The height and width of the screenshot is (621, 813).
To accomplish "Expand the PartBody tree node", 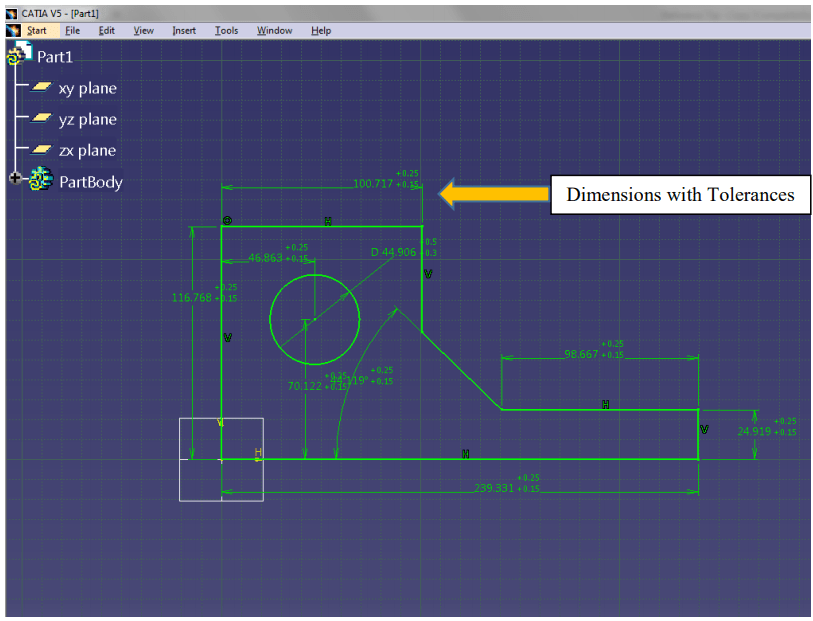I will point(15,178).
